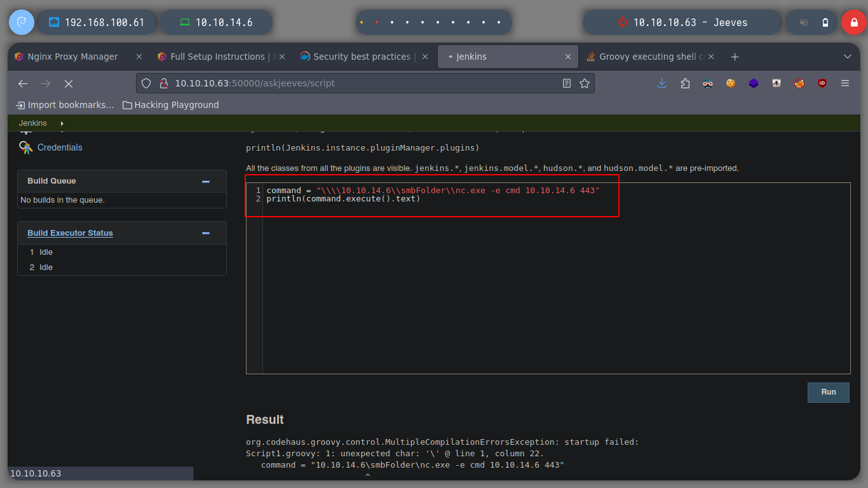Click the black-and-white picture extension icon

click(776, 83)
